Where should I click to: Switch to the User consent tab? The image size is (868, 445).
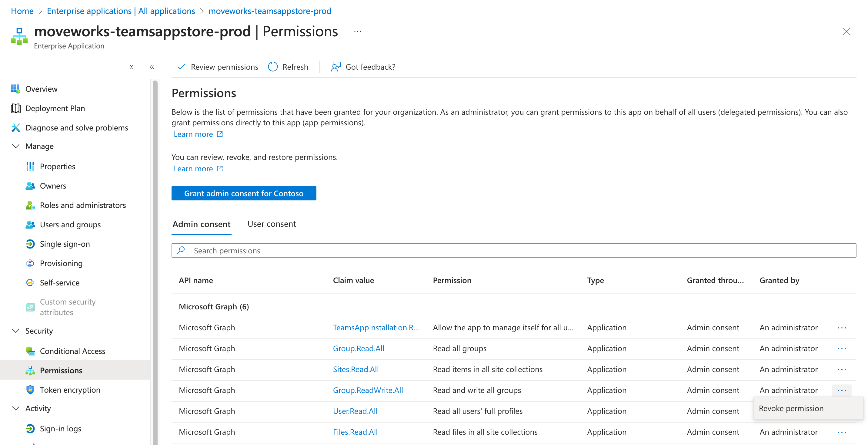[272, 224]
